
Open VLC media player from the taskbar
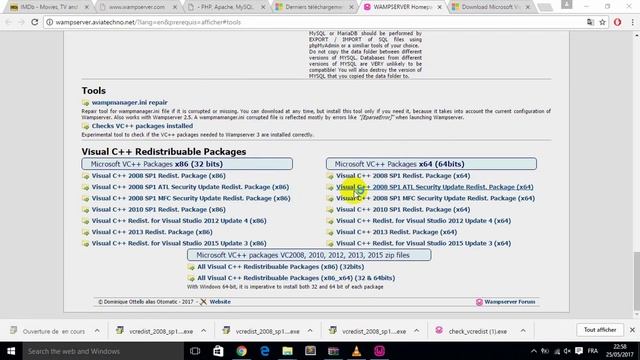tap(357, 351)
